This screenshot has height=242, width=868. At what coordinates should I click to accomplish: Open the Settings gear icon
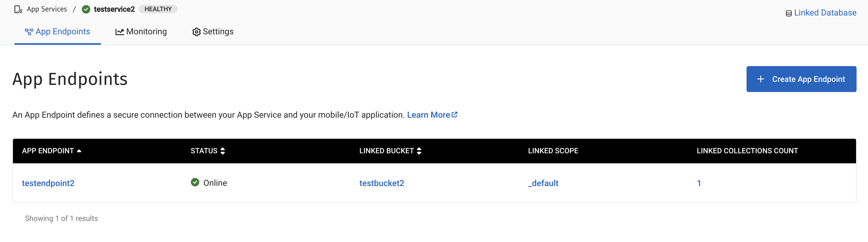pyautogui.click(x=196, y=32)
